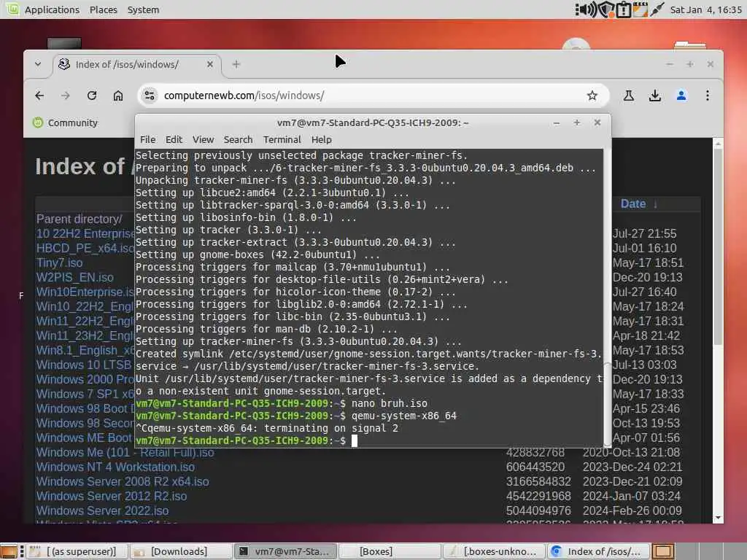Download Tiny7.iso

pyautogui.click(x=60, y=262)
